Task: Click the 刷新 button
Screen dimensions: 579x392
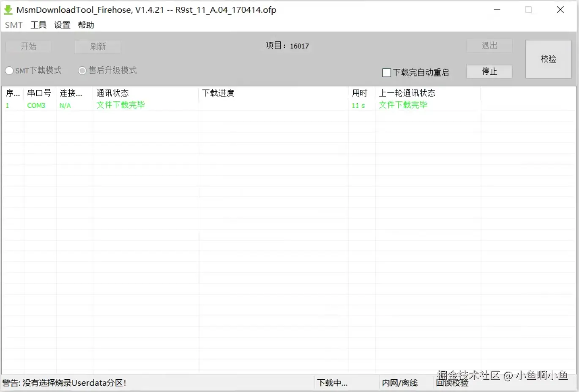Action: pyautogui.click(x=98, y=46)
